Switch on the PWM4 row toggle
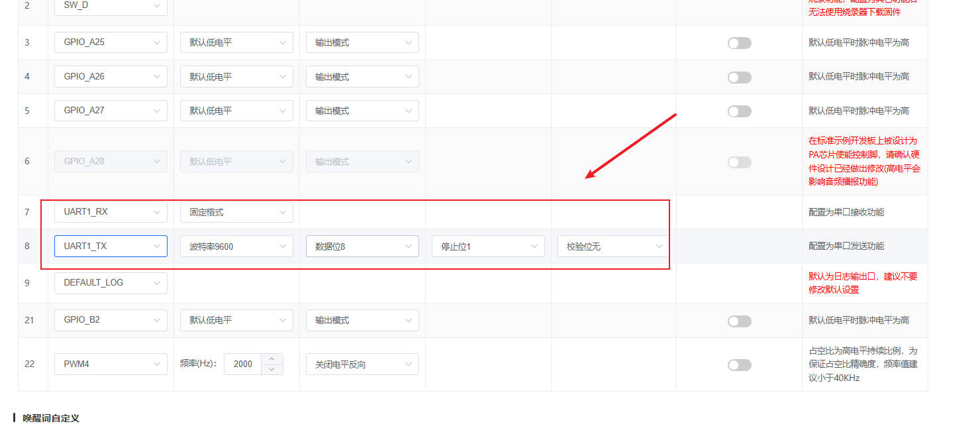The image size is (980, 436). pos(739,365)
